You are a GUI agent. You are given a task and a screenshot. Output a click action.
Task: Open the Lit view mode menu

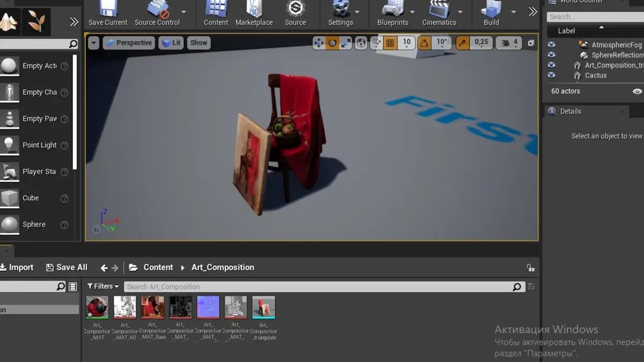pyautogui.click(x=171, y=43)
